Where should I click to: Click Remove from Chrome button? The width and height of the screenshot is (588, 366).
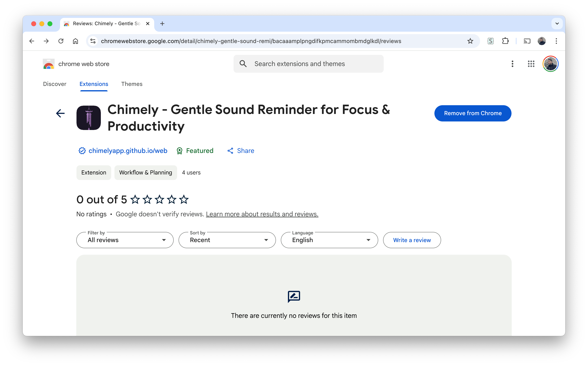pos(473,113)
